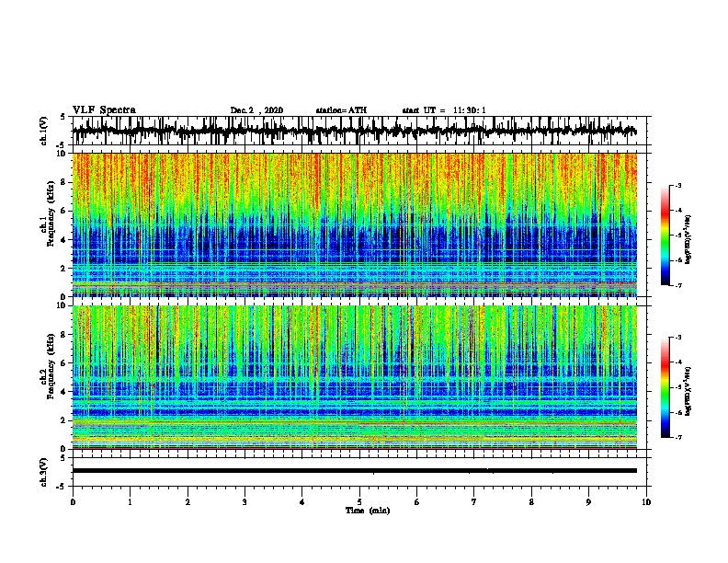728x563 pixels.
Task: Click the 'VLF Spectra' title text
Action: pyautogui.click(x=104, y=110)
